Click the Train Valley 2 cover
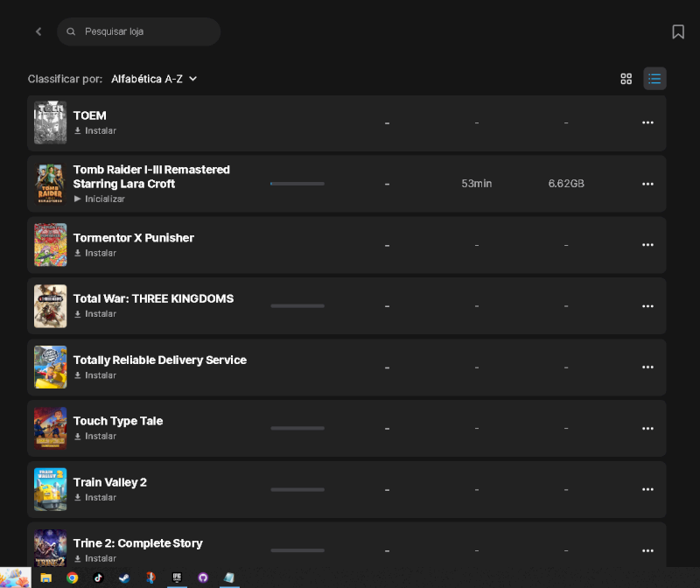This screenshot has height=588, width=700. pos(51,489)
